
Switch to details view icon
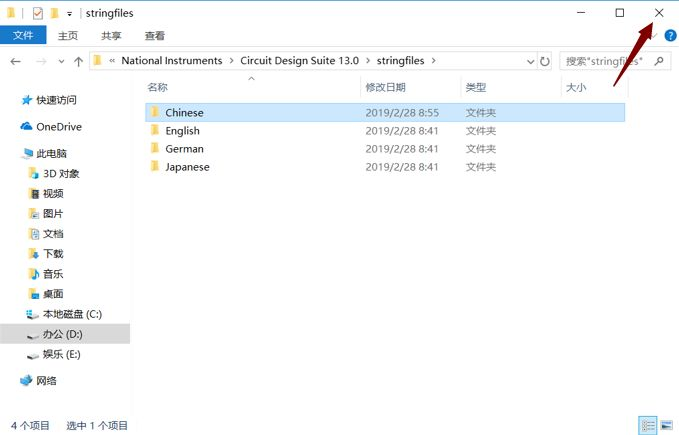pyautogui.click(x=648, y=425)
